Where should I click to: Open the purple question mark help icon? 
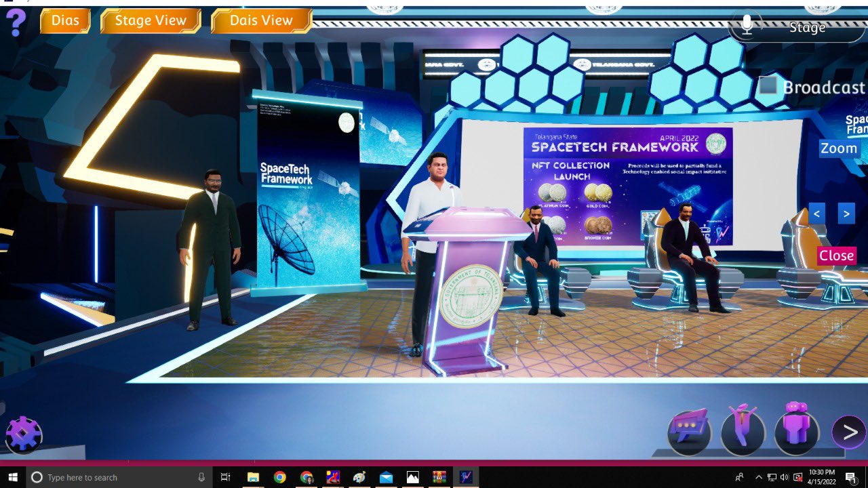[16, 22]
